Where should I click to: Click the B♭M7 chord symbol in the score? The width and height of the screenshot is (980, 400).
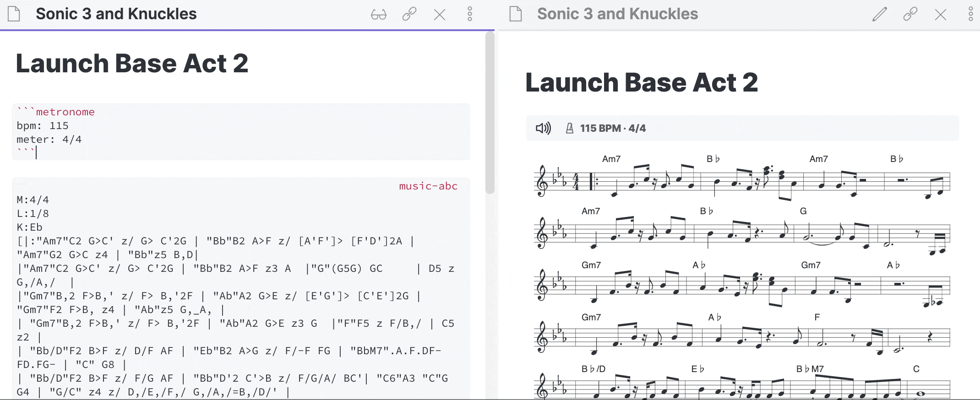810,369
